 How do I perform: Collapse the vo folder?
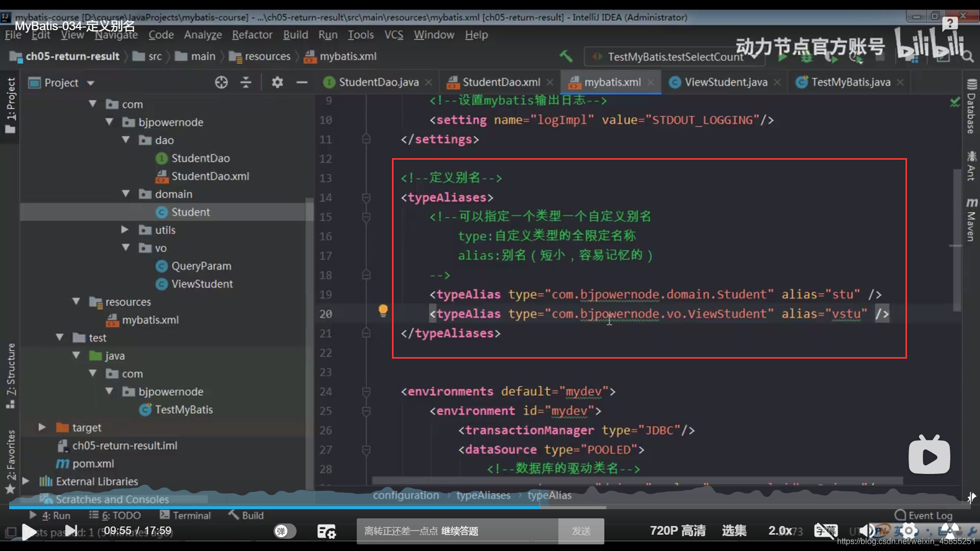[126, 247]
